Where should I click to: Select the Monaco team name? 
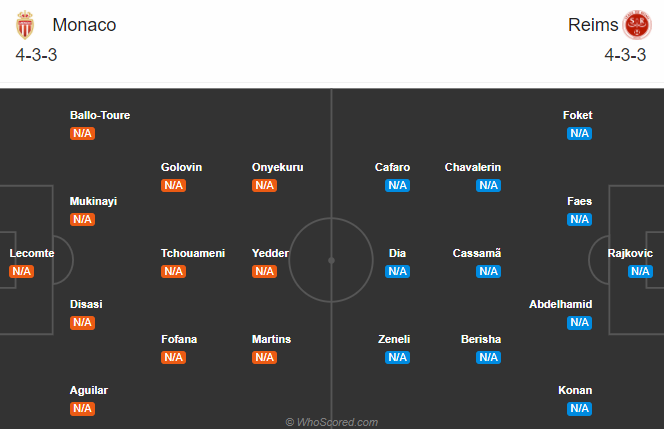pos(84,25)
